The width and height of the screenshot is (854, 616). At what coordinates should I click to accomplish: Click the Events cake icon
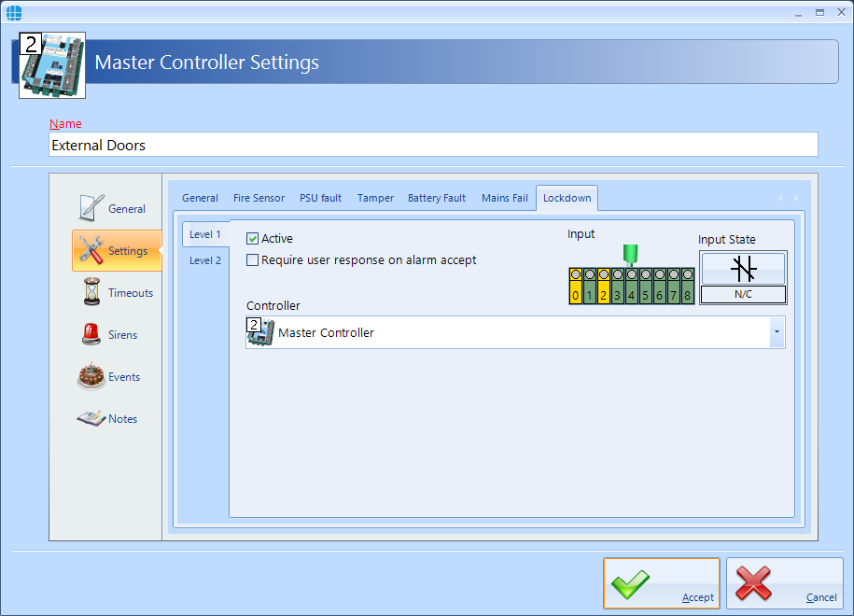tap(91, 376)
